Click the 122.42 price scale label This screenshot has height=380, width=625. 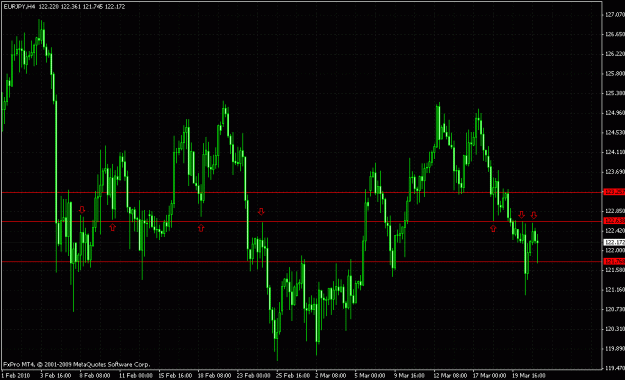[615, 231]
